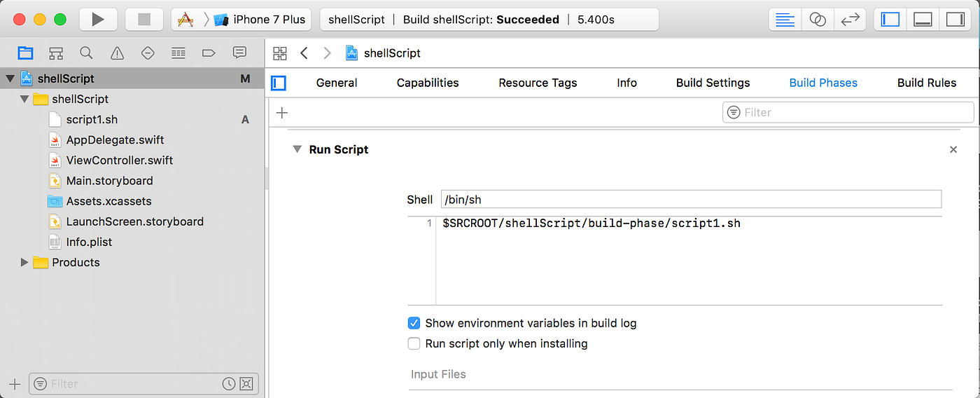Hide the Navigator panel toggle
This screenshot has width=980, height=398.
pos(890,20)
